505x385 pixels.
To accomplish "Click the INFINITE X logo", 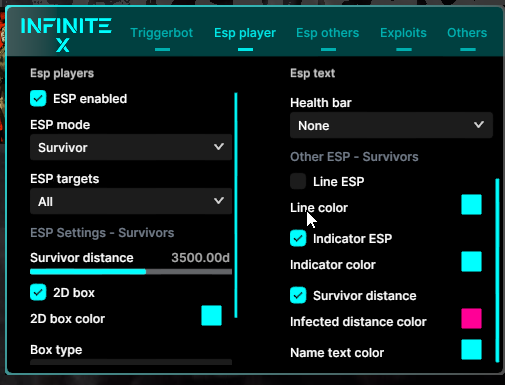I will 66,35.
